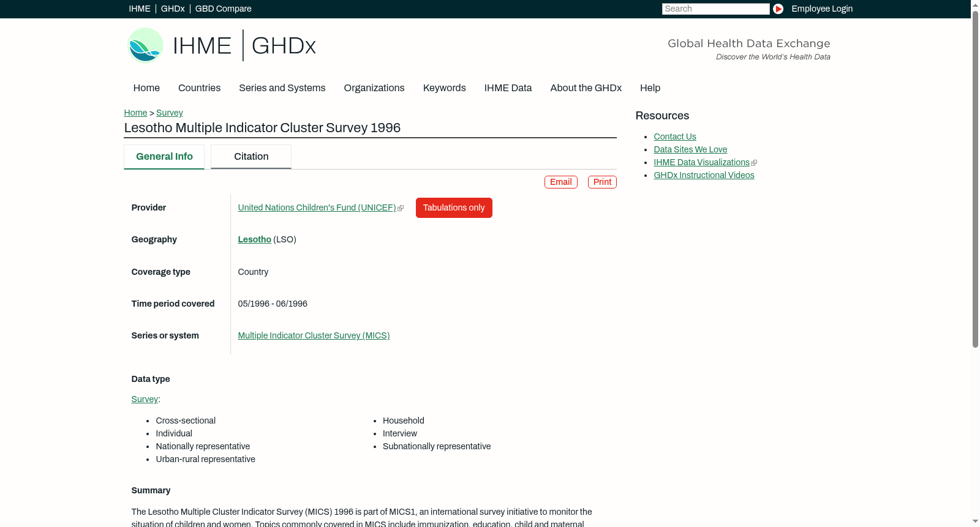Click the Subnationally representative list item

pos(437,446)
